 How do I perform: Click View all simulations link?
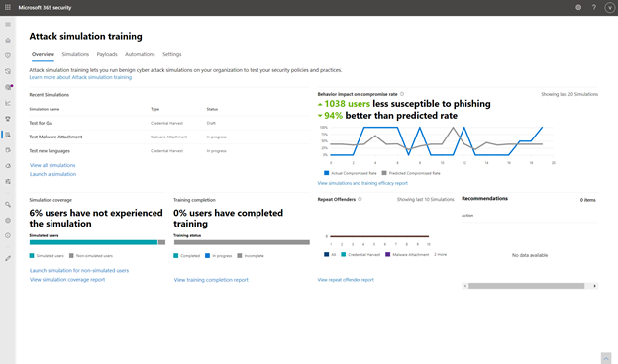(52, 165)
